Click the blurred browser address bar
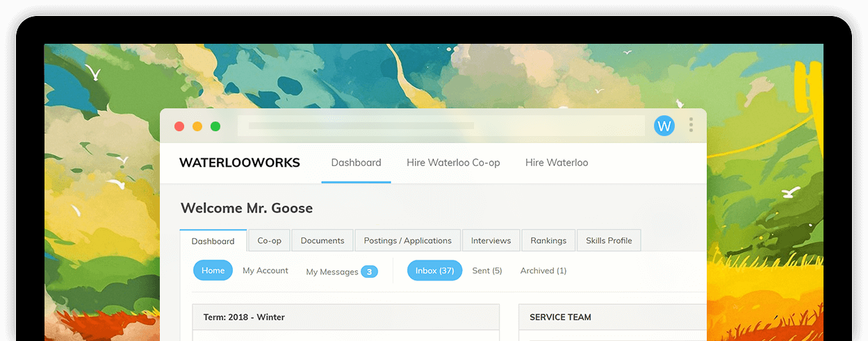 pos(441,126)
